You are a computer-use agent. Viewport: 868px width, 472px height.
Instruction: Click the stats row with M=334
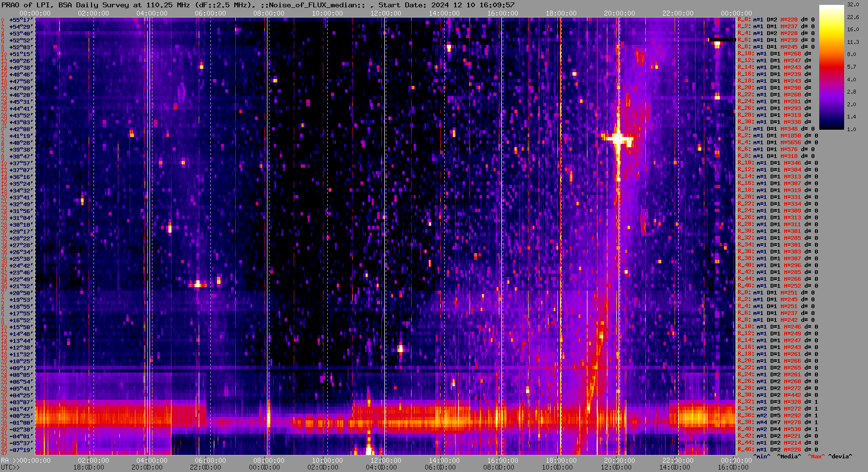(x=777, y=204)
